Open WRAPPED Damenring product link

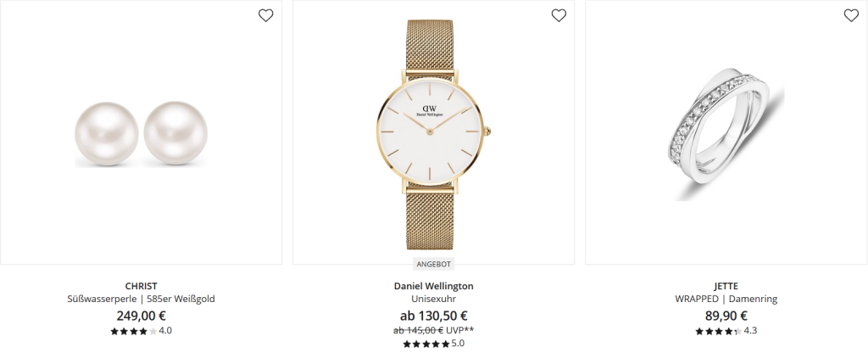pos(726,300)
